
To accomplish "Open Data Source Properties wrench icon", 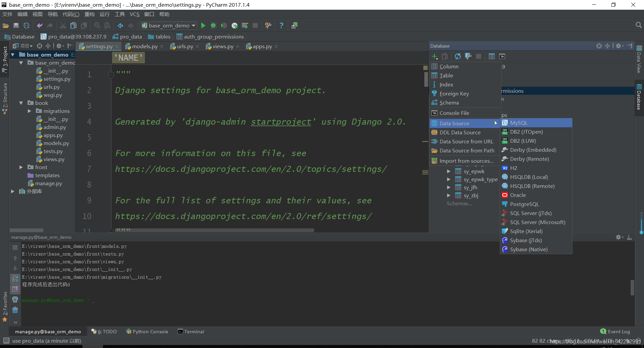I will tap(468, 56).
